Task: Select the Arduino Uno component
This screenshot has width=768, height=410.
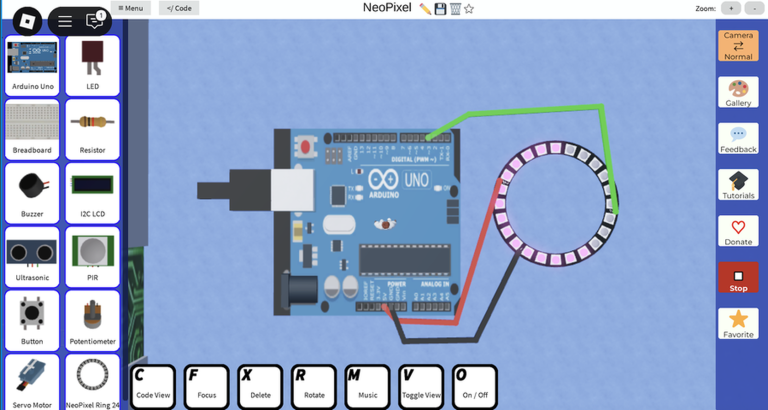Action: [32, 66]
